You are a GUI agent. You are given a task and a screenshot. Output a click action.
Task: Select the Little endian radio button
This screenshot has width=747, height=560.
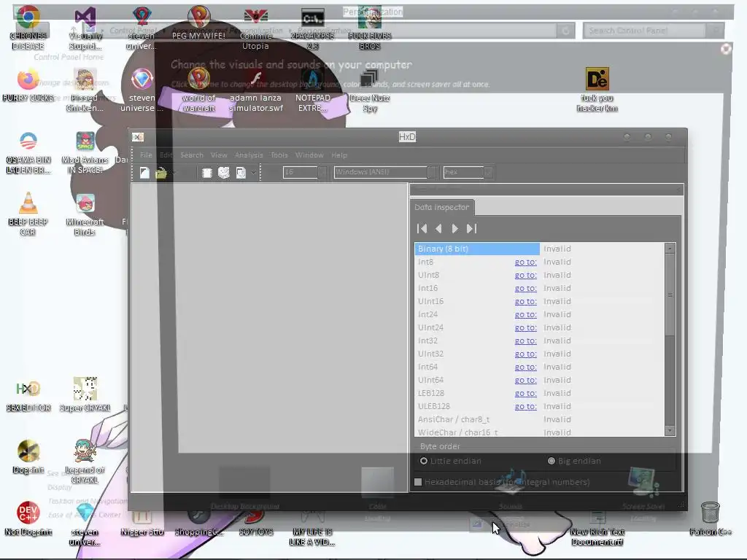424,461
